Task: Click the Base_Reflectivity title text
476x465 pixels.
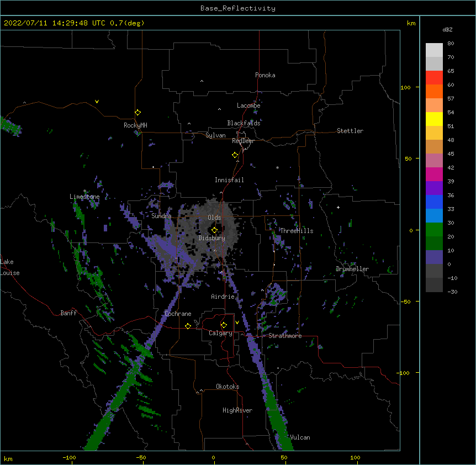Action: click(x=238, y=8)
